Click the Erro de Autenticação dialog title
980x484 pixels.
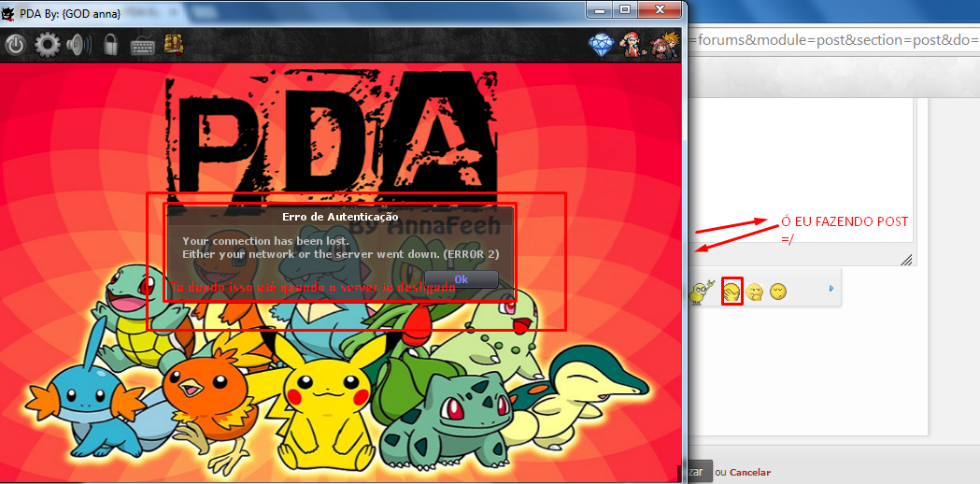[340, 216]
